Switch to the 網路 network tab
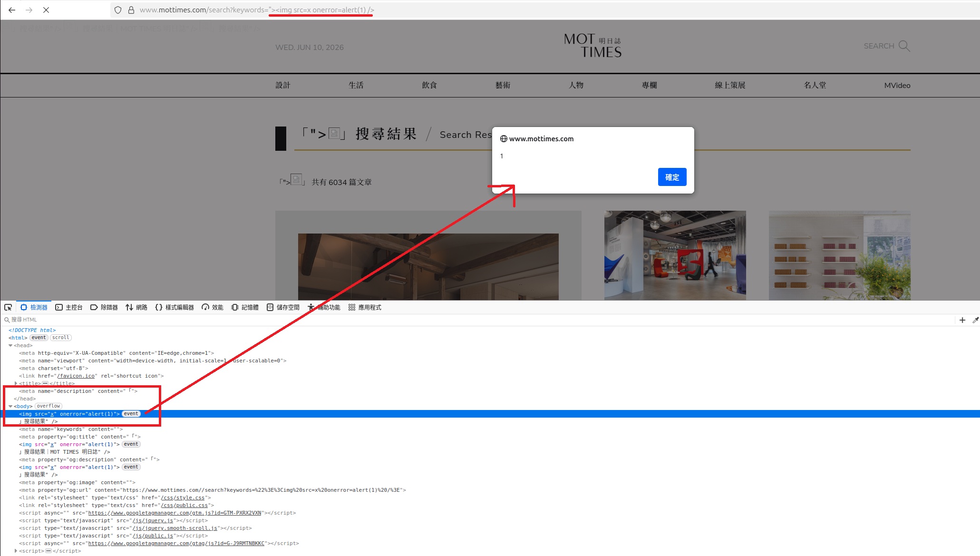The image size is (980, 556). tap(136, 307)
